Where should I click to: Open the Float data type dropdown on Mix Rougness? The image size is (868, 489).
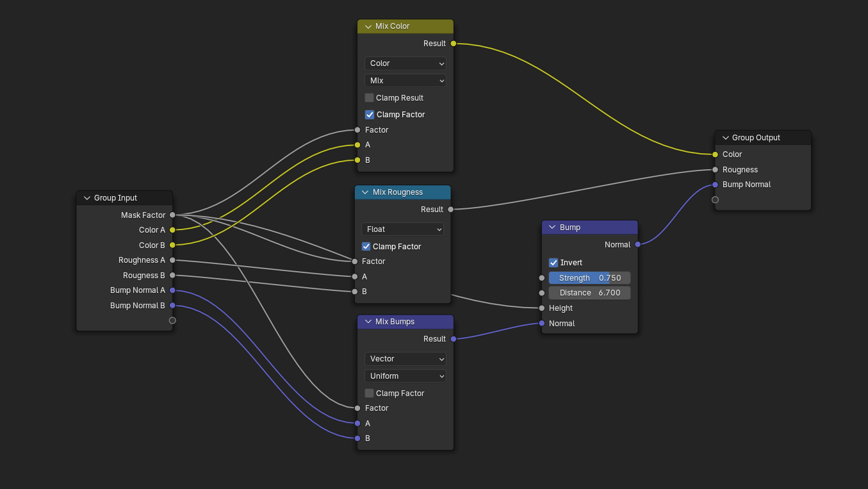[402, 229]
